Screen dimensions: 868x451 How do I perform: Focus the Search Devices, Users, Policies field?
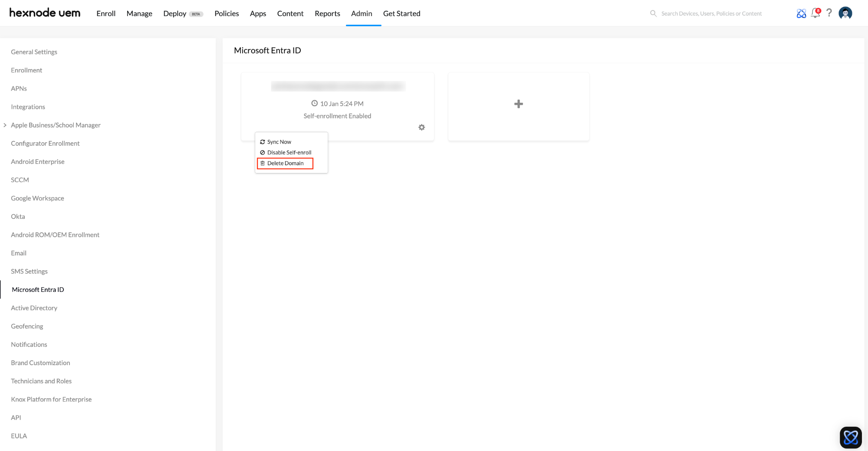click(x=711, y=13)
